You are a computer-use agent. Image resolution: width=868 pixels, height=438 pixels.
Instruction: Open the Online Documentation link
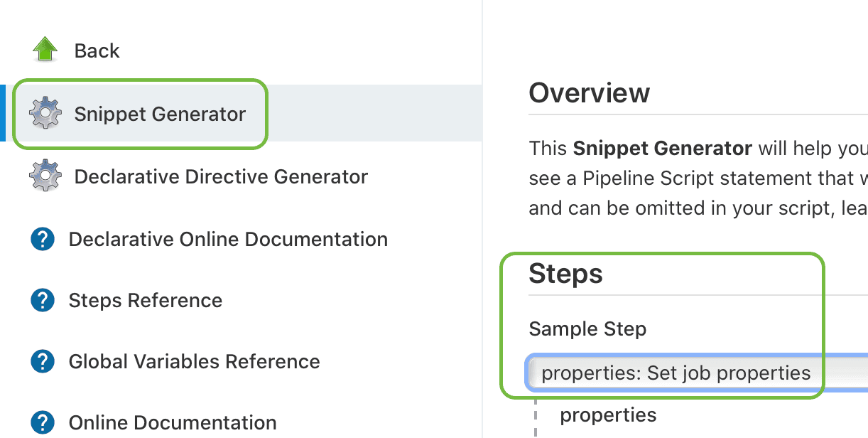point(173,422)
